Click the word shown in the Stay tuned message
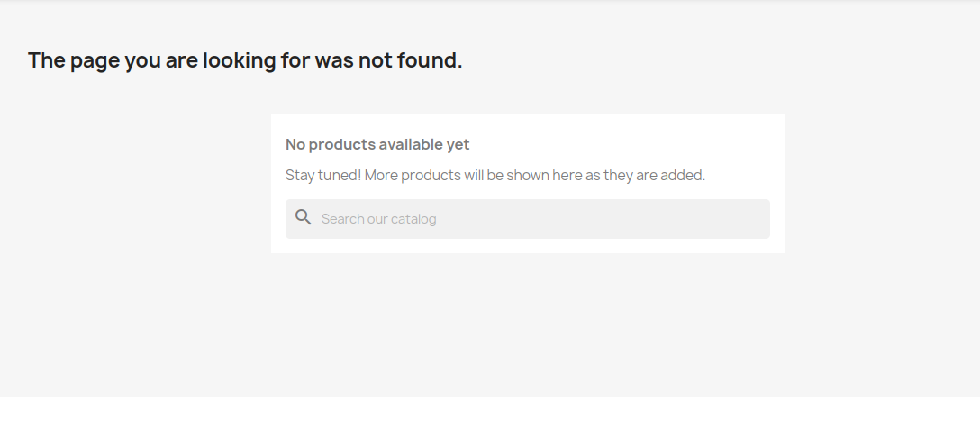Image resolution: width=980 pixels, height=429 pixels. coord(528,175)
